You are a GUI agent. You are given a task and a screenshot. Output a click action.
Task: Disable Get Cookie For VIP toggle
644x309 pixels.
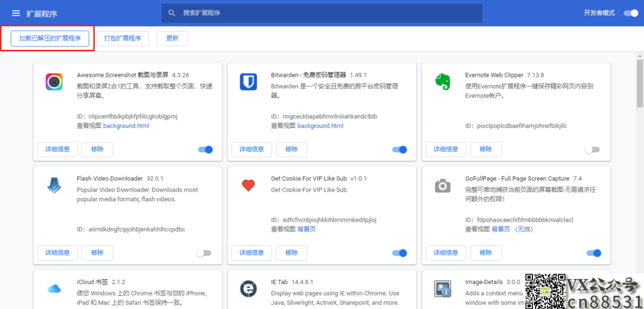400,253
